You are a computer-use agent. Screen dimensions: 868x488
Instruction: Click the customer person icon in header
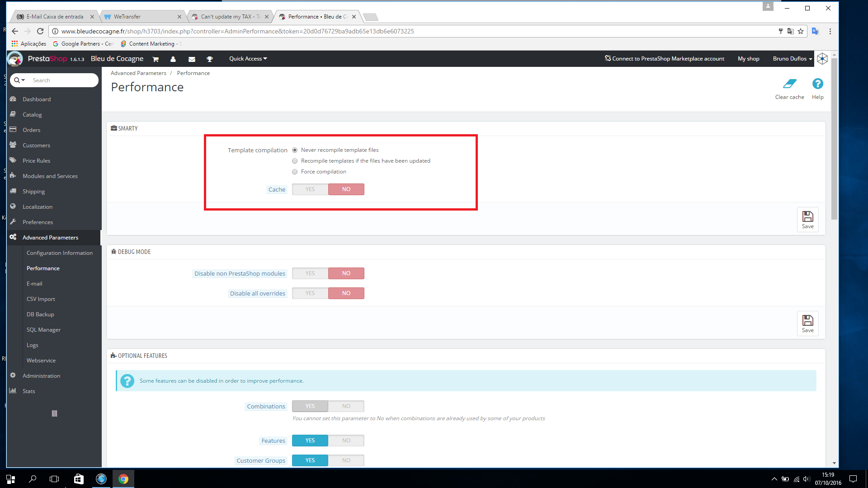tap(173, 59)
